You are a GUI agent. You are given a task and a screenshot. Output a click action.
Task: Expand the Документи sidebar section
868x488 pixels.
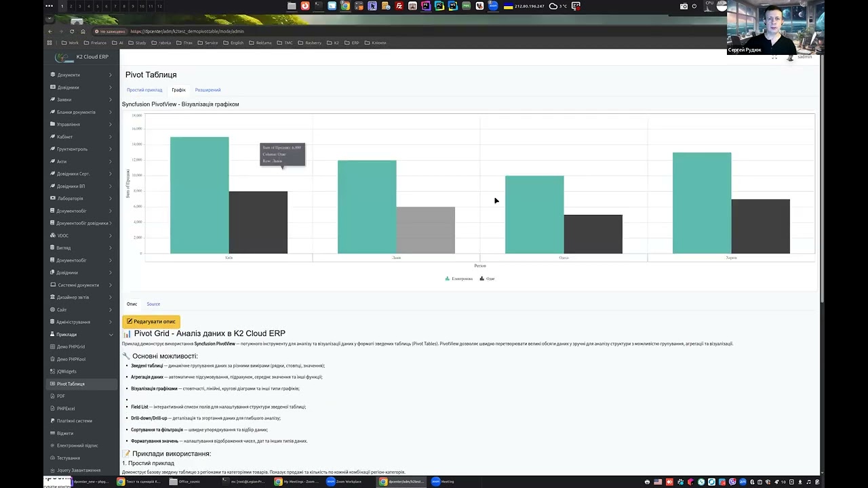point(81,75)
